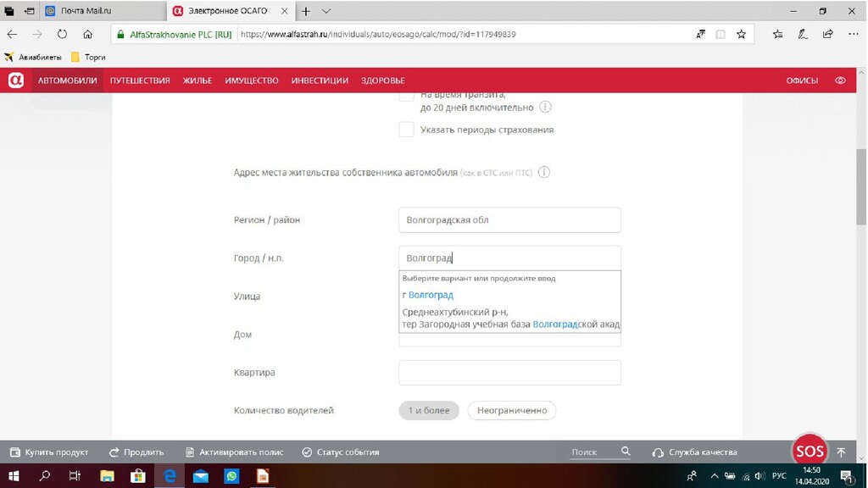The width and height of the screenshot is (868, 488).
Task: Check 'Указать периоды страхования' checkbox
Action: (x=406, y=130)
